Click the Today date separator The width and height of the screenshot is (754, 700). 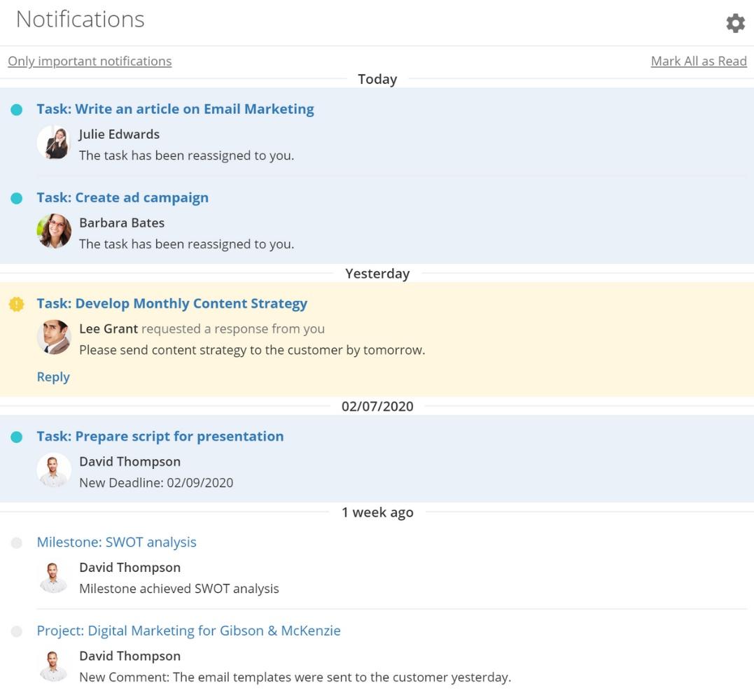click(x=377, y=79)
